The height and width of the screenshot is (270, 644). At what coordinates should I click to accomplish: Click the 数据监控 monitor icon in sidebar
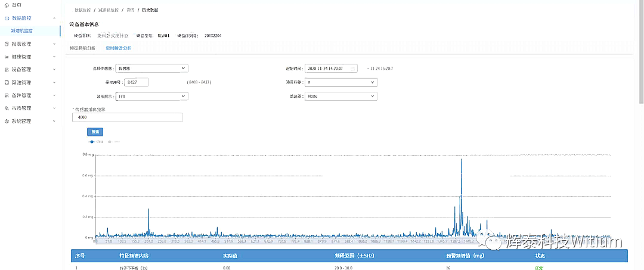coord(6,18)
